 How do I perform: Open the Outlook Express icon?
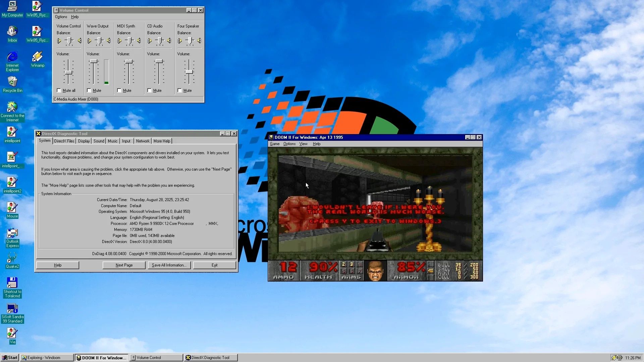point(12,237)
